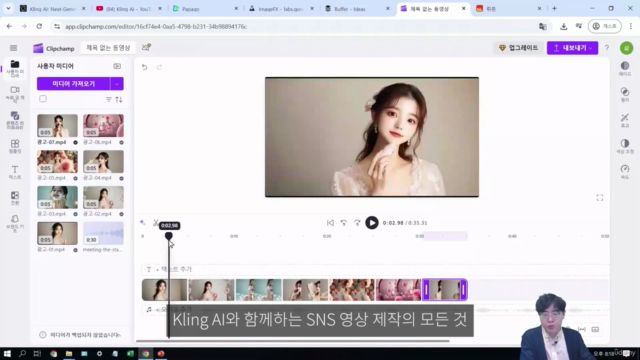Open the Fade panel on the right sidebar

tap(625, 69)
